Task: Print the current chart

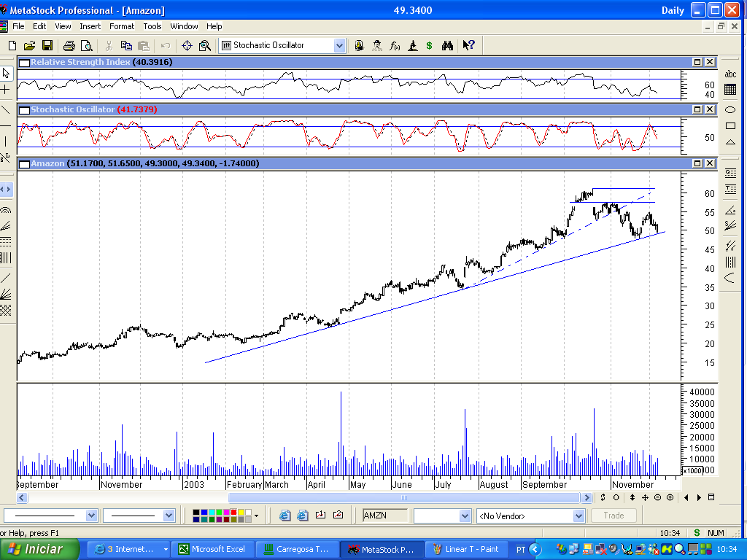Action: coord(69,46)
